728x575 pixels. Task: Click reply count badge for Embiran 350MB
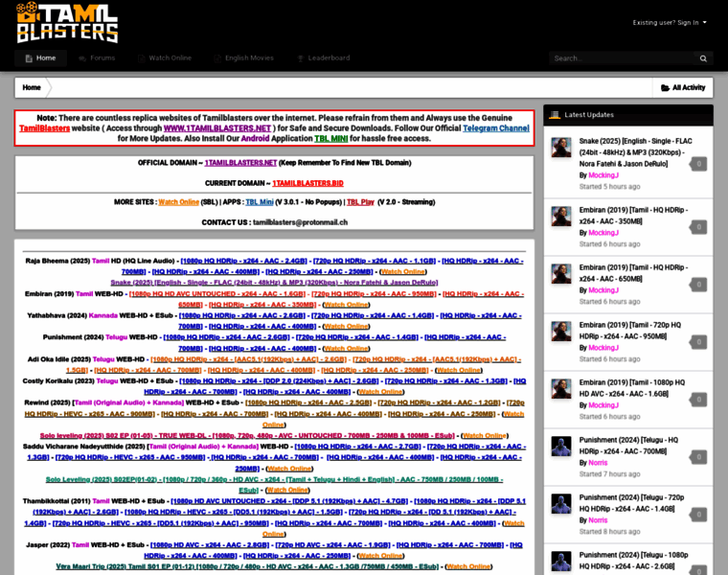pos(697,227)
